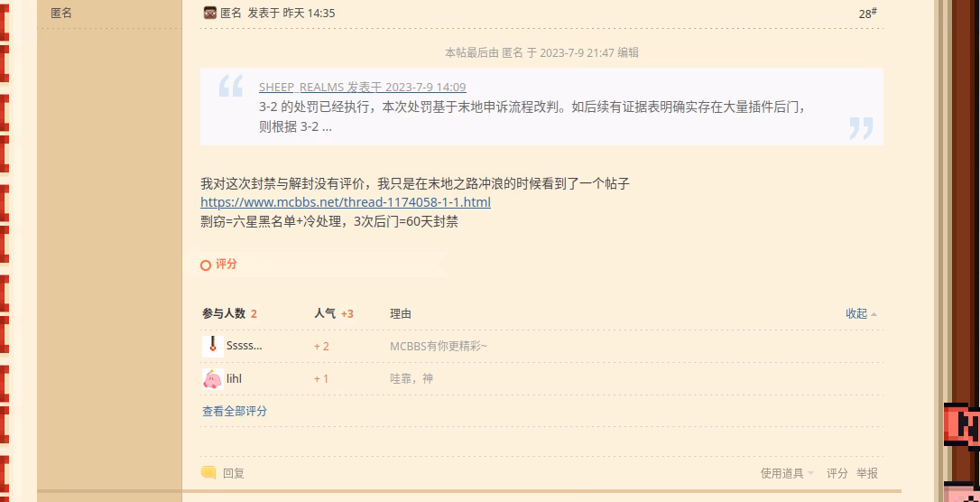View all ratings via 查看全部评分
Viewport: 980px width, 502px height.
tap(235, 411)
